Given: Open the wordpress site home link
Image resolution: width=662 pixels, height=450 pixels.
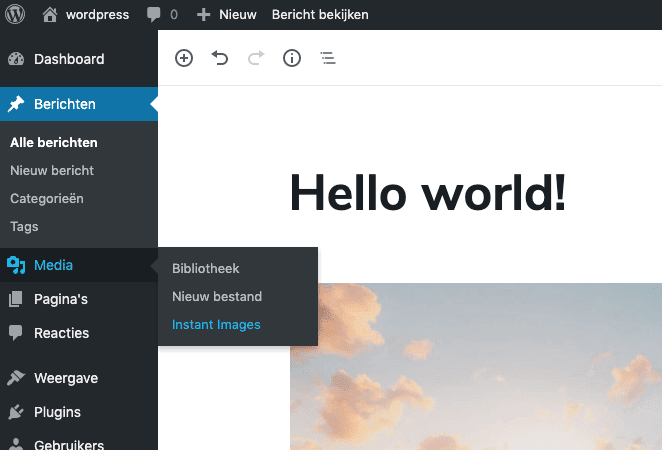Looking at the screenshot, I should [x=86, y=14].
